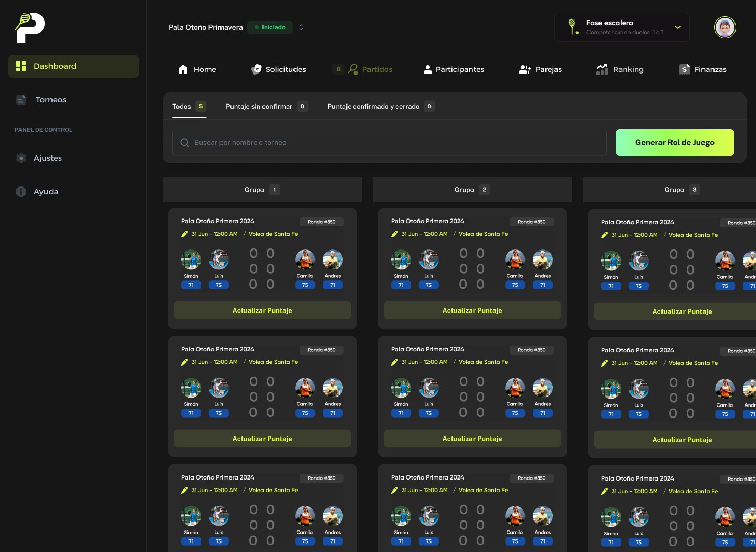Click Camila's avatar in Grupo 1 first match

click(x=305, y=260)
